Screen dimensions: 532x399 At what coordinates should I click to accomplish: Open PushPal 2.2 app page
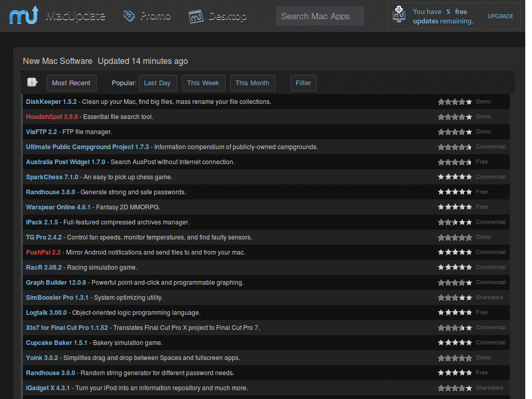pyautogui.click(x=43, y=252)
